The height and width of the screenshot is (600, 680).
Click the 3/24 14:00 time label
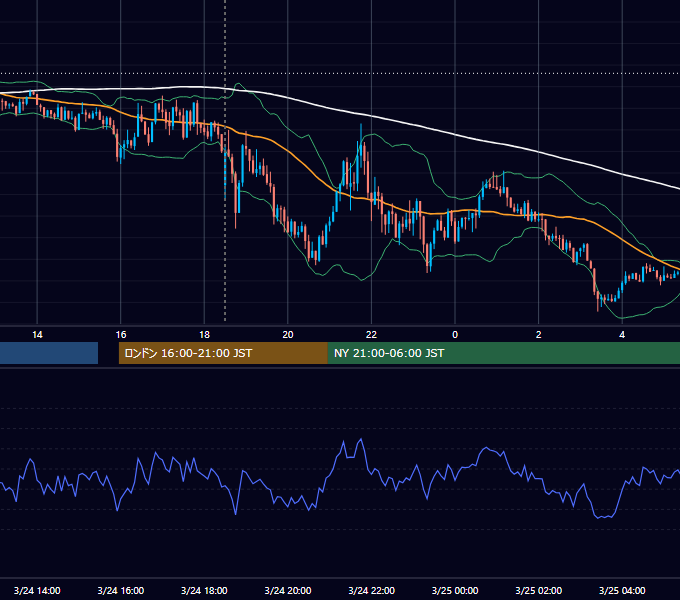pyautogui.click(x=37, y=590)
